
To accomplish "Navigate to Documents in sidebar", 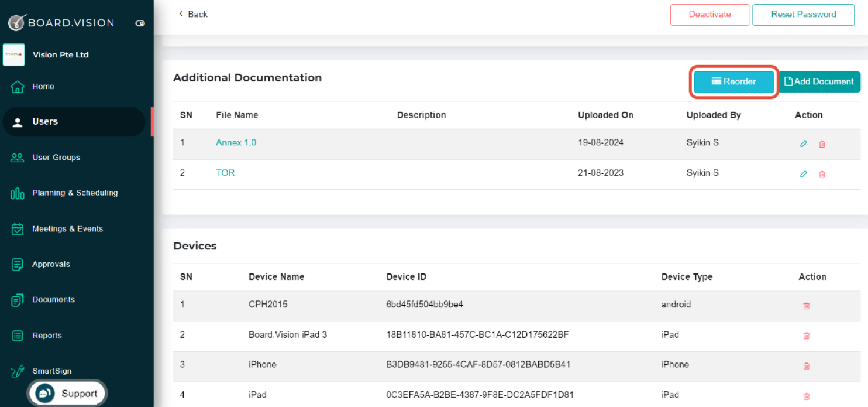I will point(53,300).
